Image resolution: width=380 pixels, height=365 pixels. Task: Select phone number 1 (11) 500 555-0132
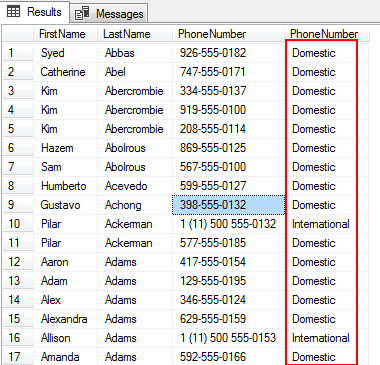228,224
